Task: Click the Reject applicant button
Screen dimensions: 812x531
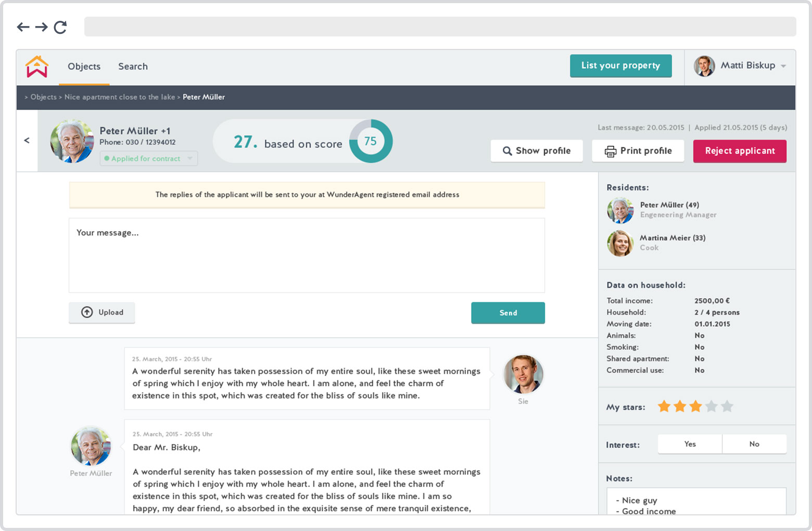Action: [x=740, y=151]
